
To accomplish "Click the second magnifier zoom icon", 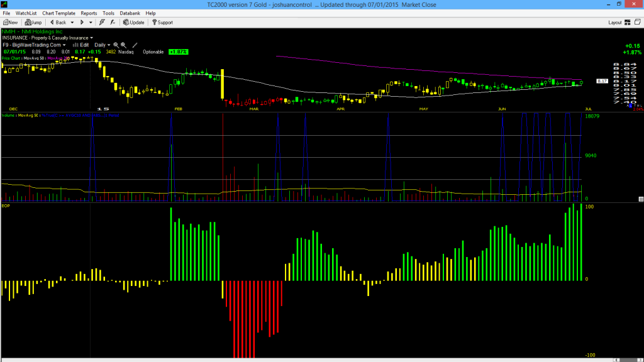I will [124, 45].
